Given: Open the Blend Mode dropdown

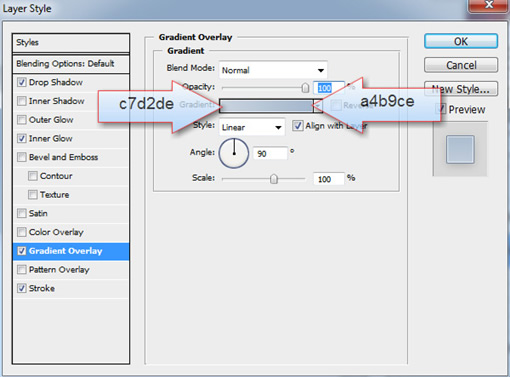Looking at the screenshot, I should (x=273, y=70).
